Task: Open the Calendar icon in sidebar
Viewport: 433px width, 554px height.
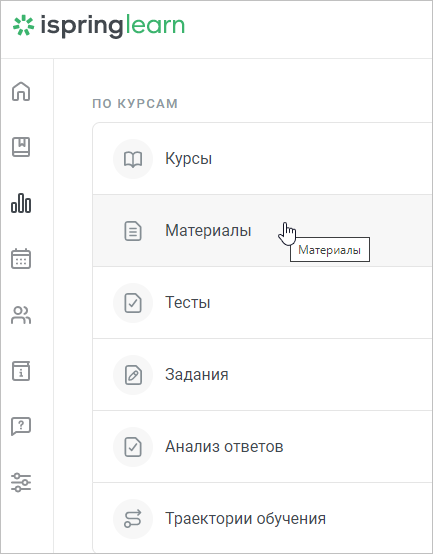Action: (21, 259)
